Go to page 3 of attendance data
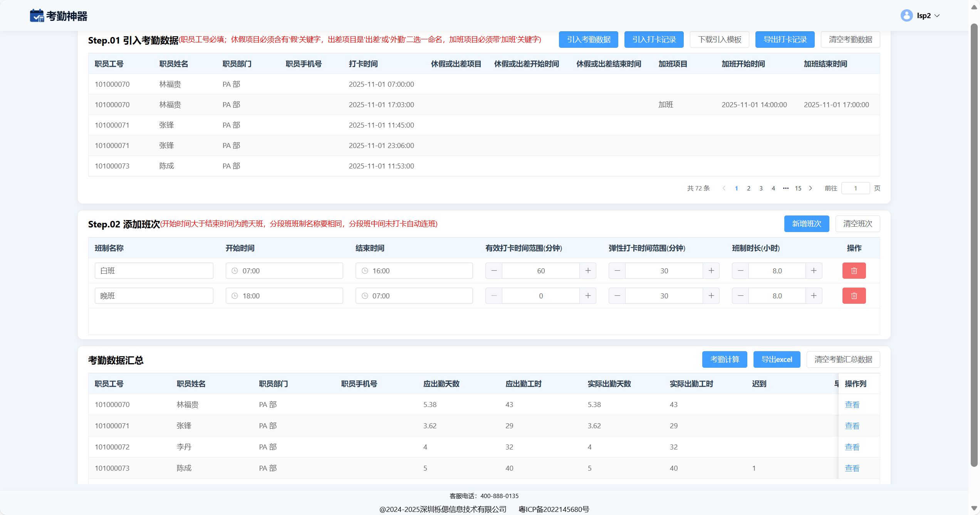The width and height of the screenshot is (980, 515). (x=761, y=188)
